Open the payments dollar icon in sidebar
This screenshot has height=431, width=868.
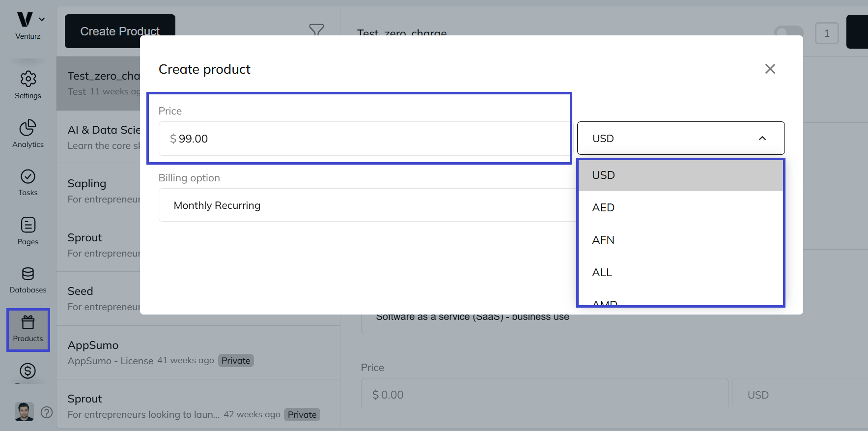point(28,372)
